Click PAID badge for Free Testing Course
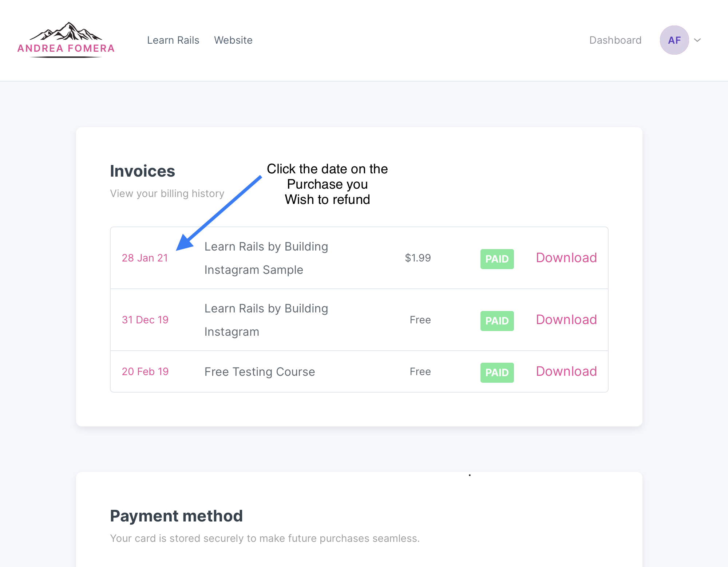The height and width of the screenshot is (567, 728). [x=497, y=373]
